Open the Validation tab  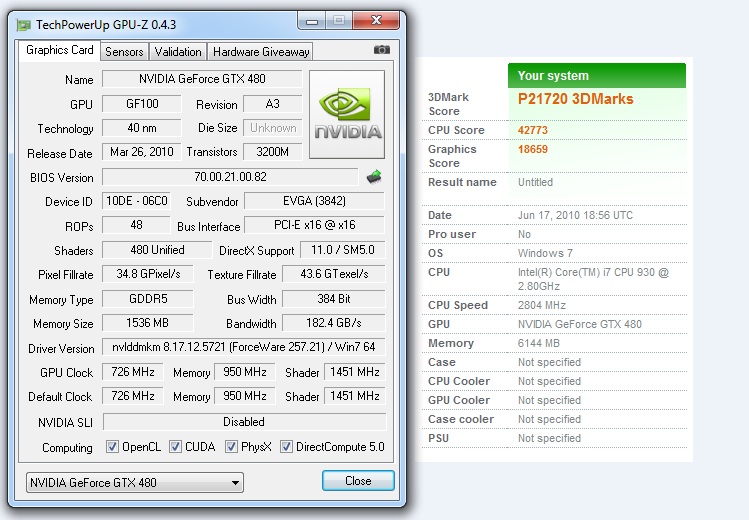point(178,52)
